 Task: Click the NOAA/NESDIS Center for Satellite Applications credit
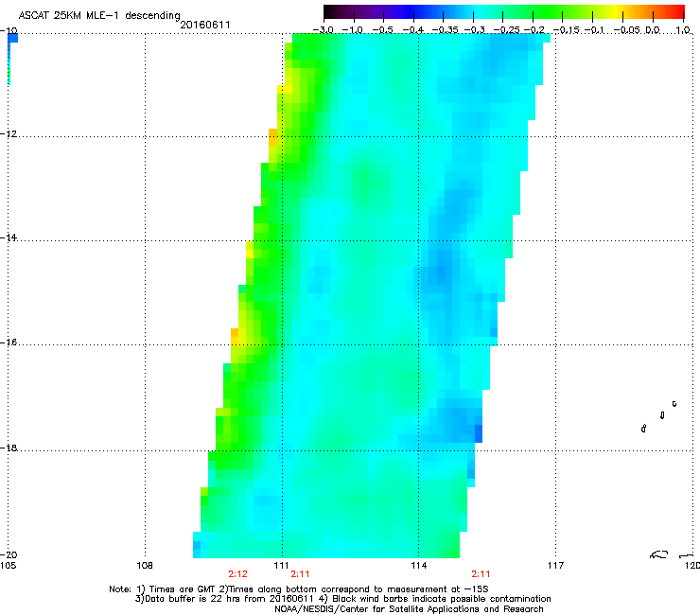click(x=409, y=609)
